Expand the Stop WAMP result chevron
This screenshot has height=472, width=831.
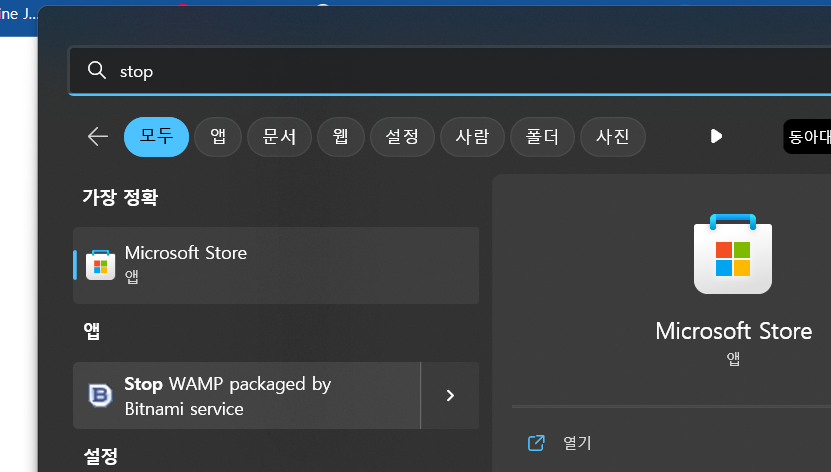click(450, 396)
